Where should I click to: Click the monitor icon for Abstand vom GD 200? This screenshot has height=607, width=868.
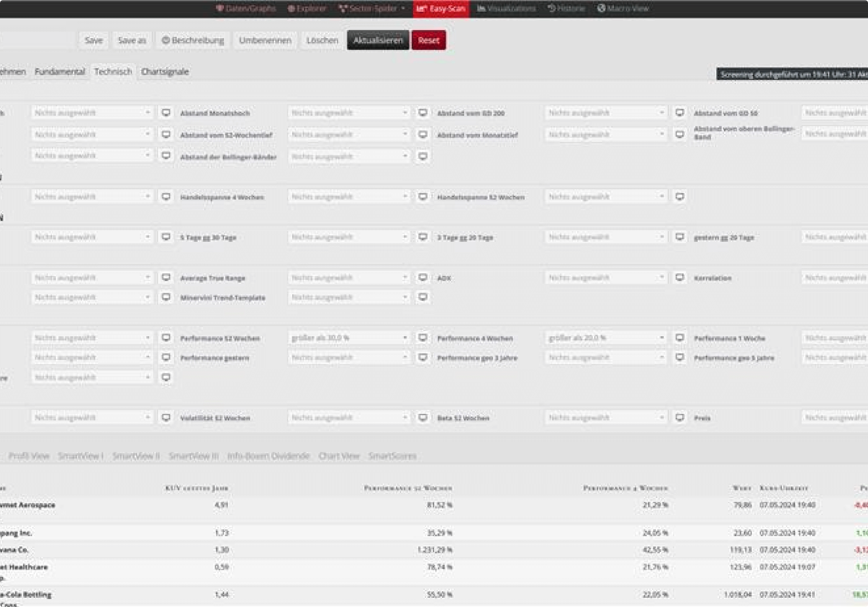click(x=679, y=113)
